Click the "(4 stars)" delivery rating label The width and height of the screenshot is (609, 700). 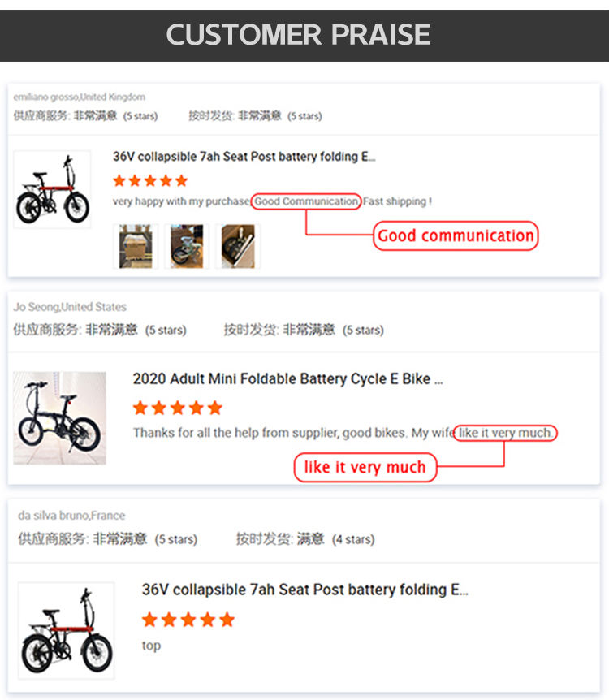click(353, 539)
